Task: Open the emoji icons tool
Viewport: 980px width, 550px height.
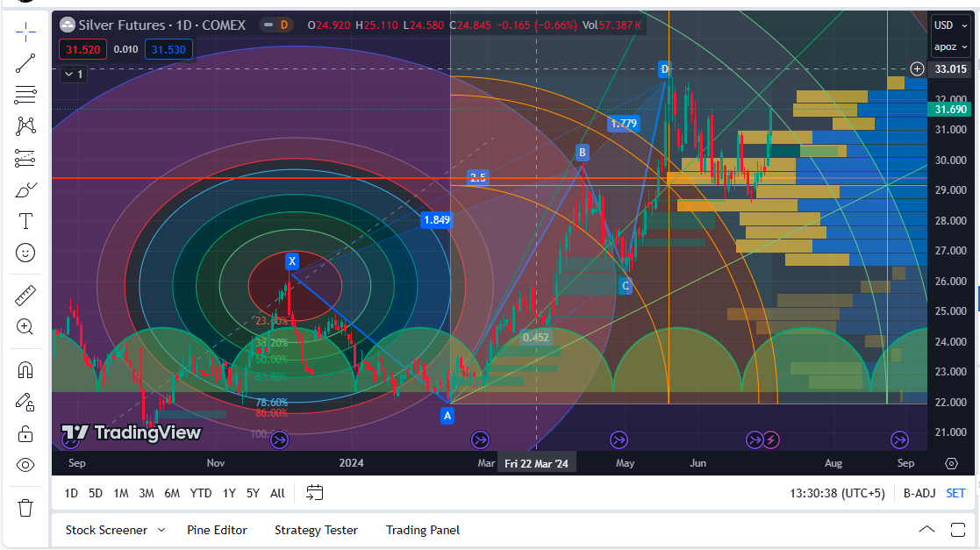Action: click(x=25, y=253)
